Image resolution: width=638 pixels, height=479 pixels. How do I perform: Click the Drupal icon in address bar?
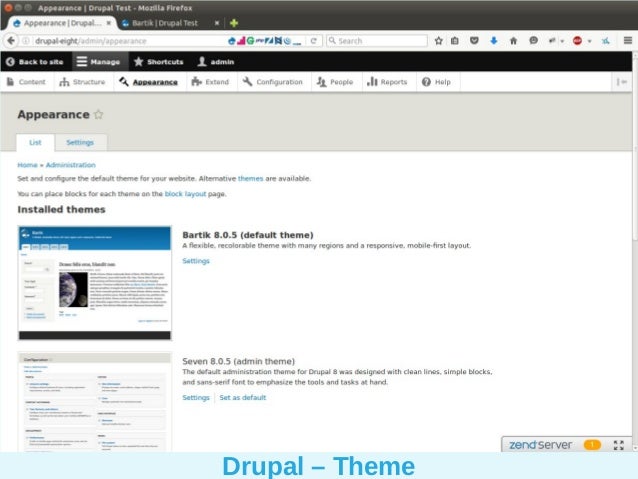tap(232, 41)
